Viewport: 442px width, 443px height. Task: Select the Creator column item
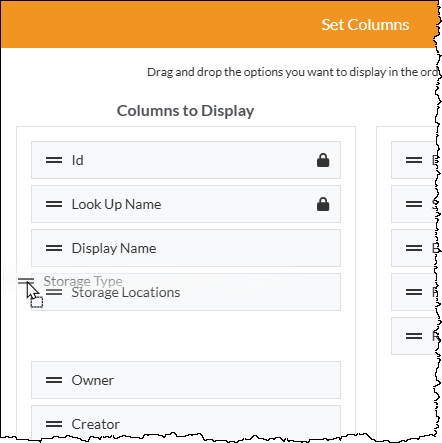[x=186, y=422]
